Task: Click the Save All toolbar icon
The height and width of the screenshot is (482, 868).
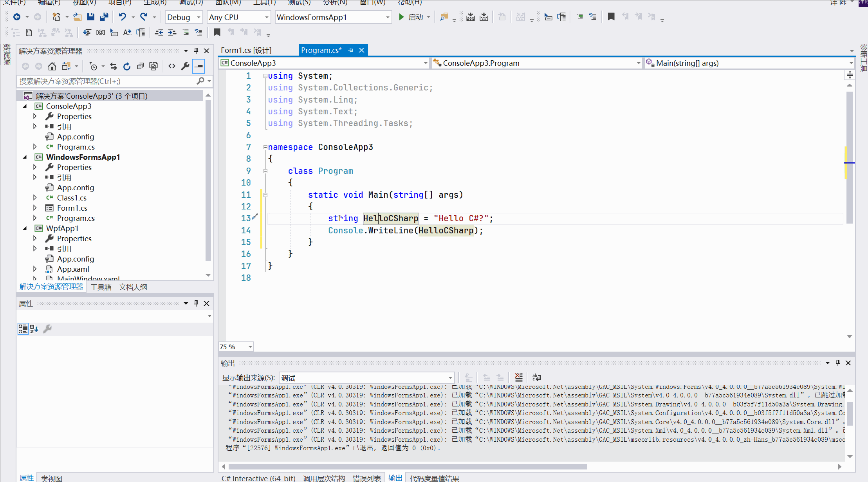Action: coord(104,17)
